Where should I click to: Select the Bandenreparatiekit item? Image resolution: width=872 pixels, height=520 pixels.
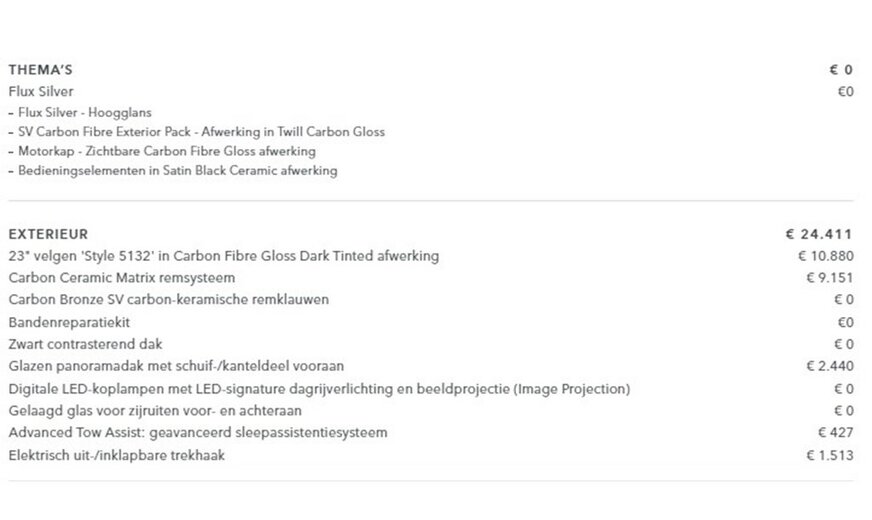tap(69, 322)
